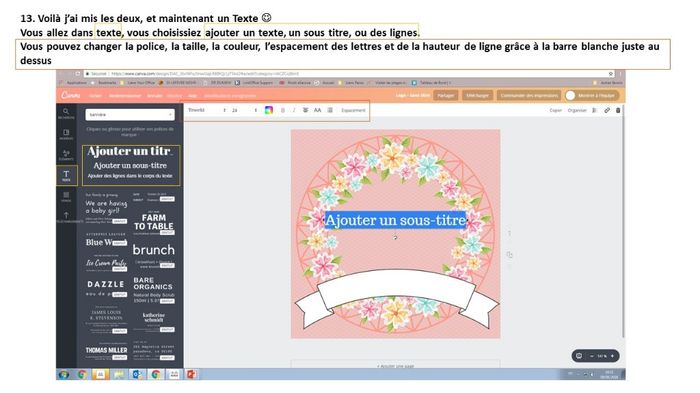Add a heading with Ajouter un titre
This screenshot has height=393, width=700.
point(129,151)
